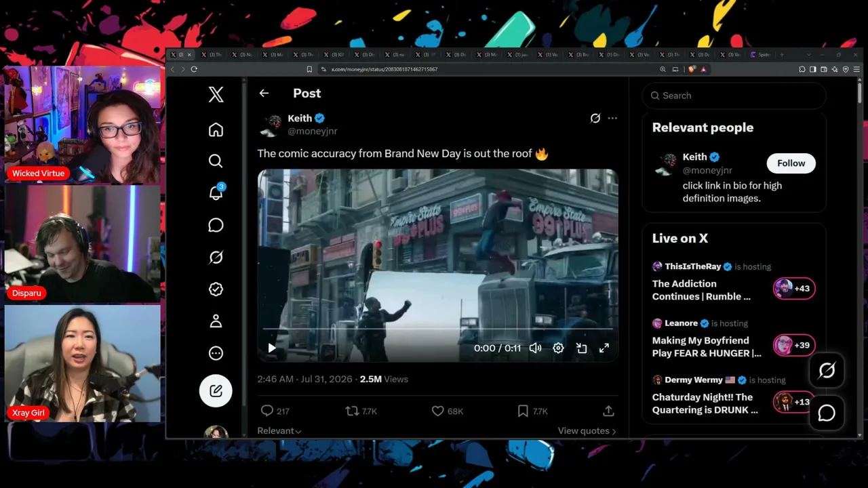The image size is (868, 488).
Task: Select the Wicked Virtue webcam feed
Action: coord(83,124)
